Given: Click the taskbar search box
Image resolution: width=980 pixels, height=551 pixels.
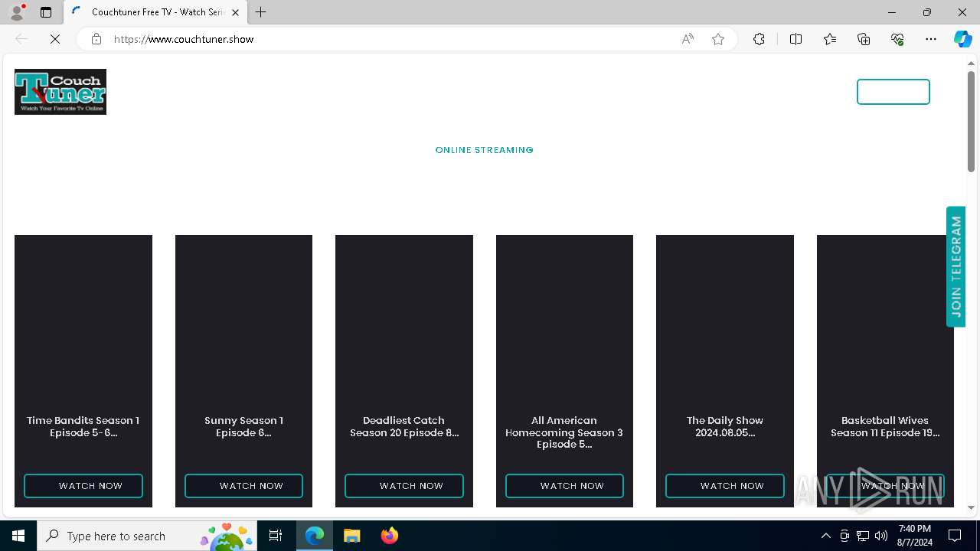Looking at the screenshot, I should (x=149, y=536).
